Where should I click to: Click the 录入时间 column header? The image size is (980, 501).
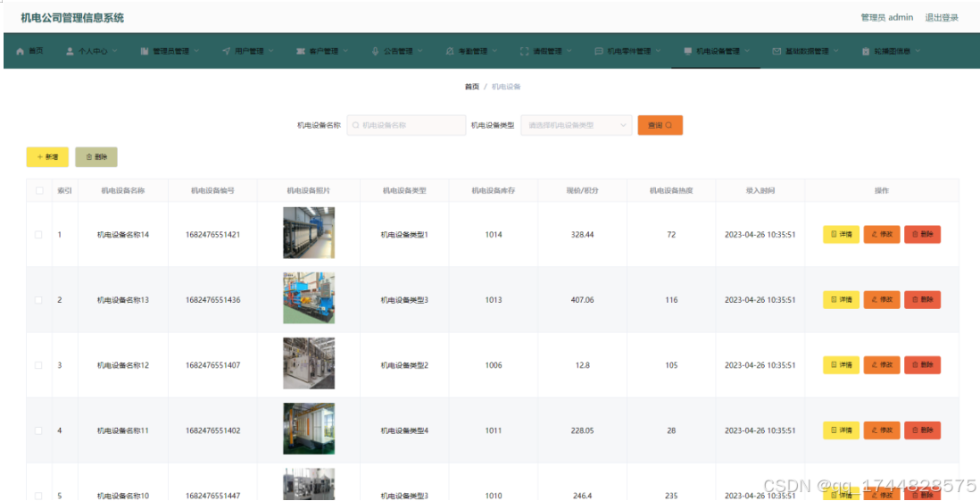[x=760, y=191]
